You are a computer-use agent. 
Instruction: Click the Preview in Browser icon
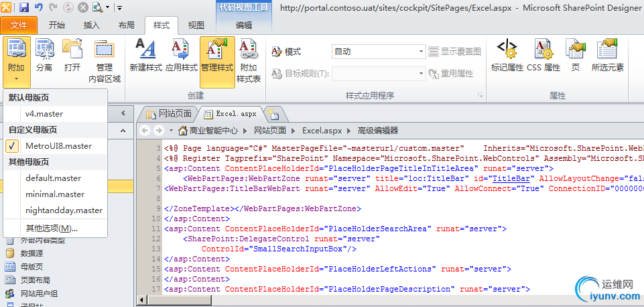97,7
